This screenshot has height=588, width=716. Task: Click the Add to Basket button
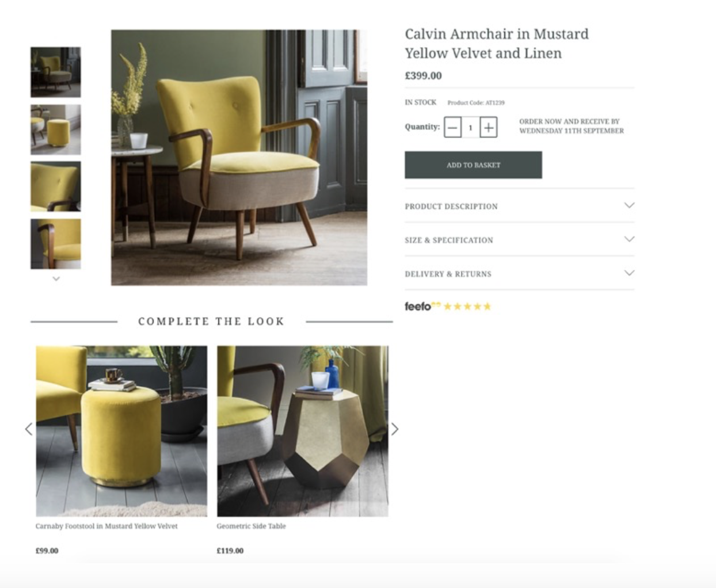click(473, 165)
